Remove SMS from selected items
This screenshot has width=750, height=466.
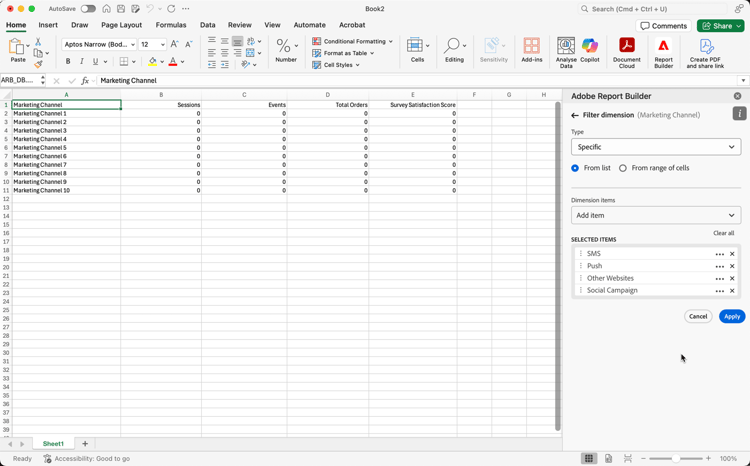pyautogui.click(x=732, y=254)
